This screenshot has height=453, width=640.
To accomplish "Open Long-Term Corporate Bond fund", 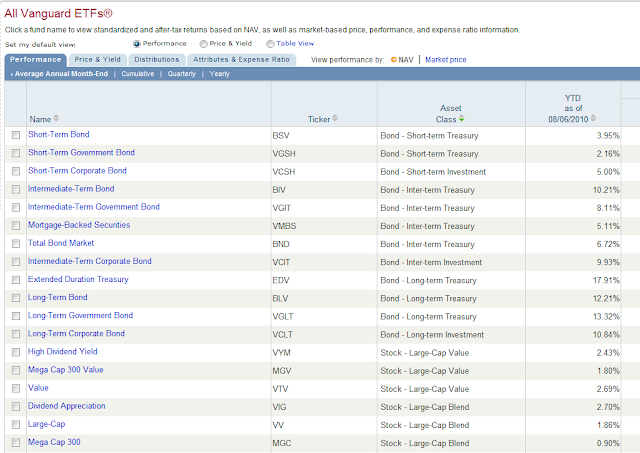I will [x=76, y=333].
